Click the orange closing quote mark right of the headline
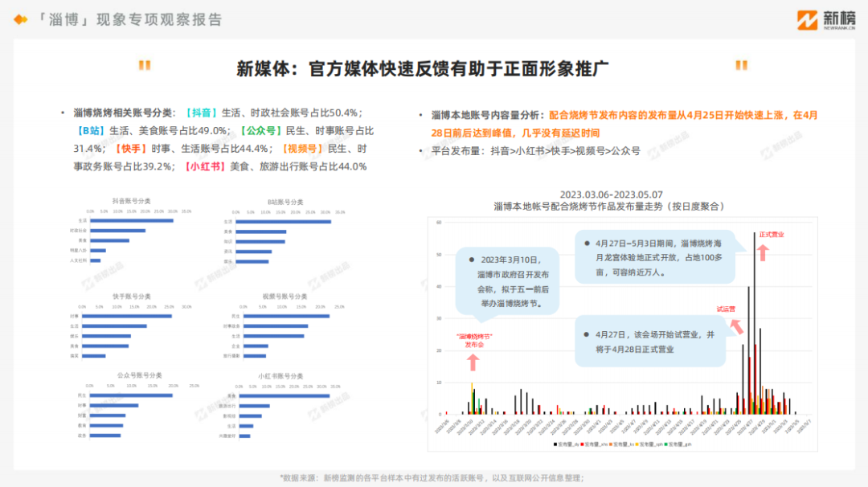Viewport: 868px width, 487px height. (741, 65)
